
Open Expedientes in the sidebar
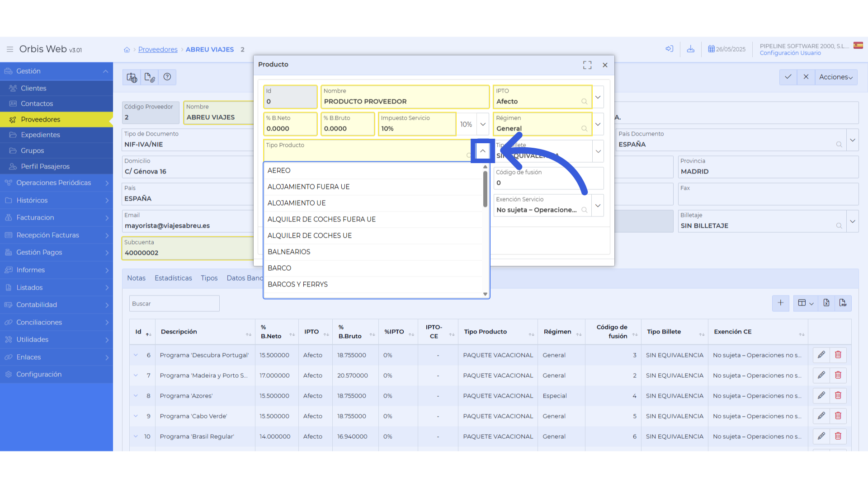point(57,135)
